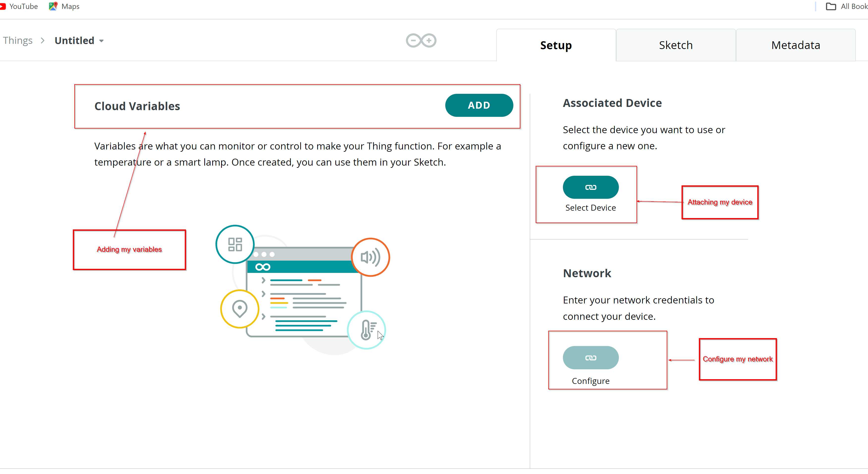Screen dimensions: 868x474
Task: Click Adding my variables annotation box
Action: [130, 249]
